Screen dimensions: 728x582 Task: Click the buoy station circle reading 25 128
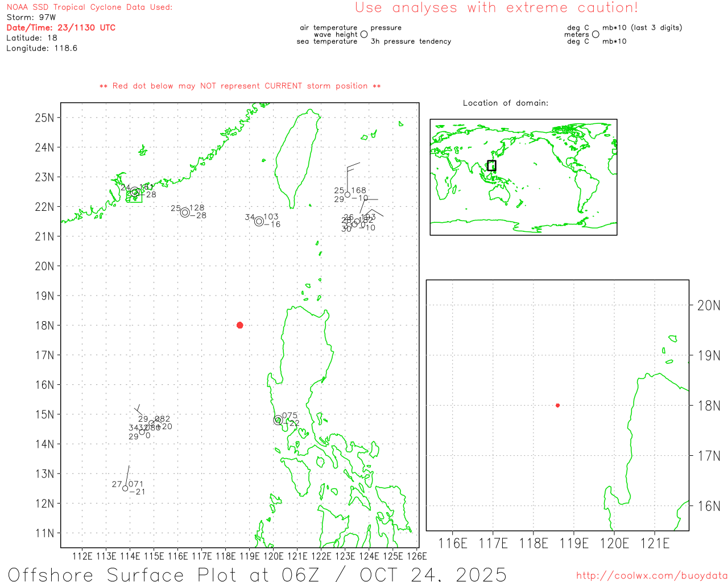pyautogui.click(x=185, y=213)
